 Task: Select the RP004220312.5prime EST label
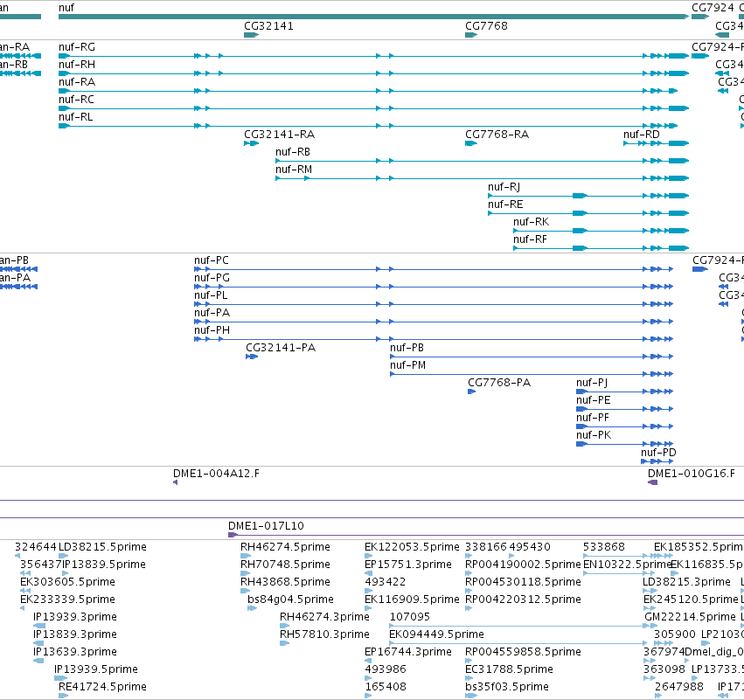(523, 600)
